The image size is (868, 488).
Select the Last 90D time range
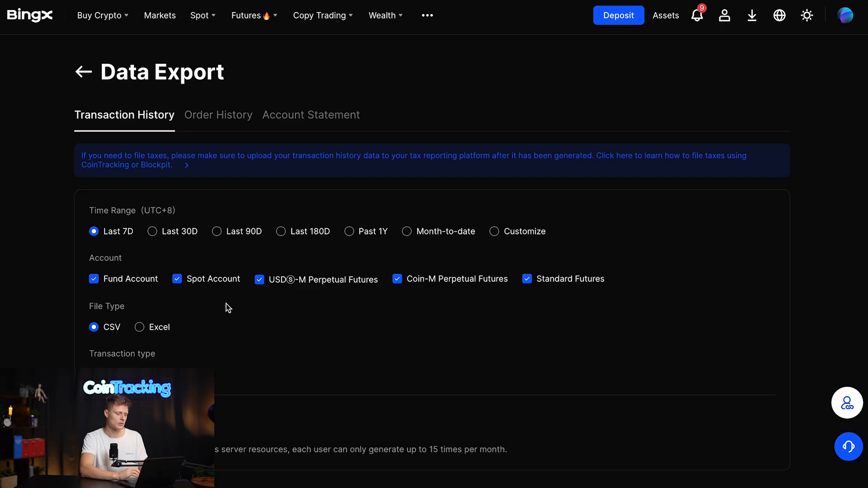point(217,231)
